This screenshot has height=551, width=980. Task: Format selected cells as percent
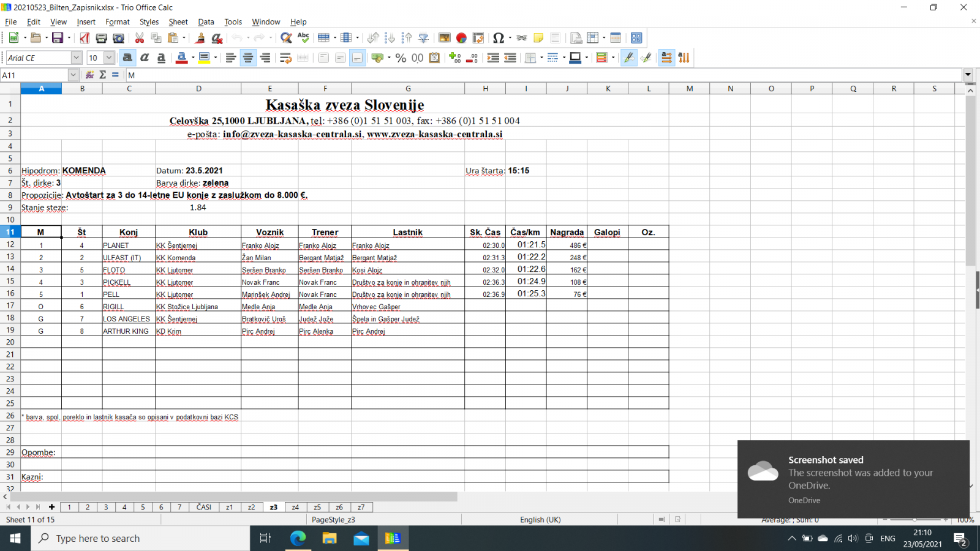tap(401, 58)
